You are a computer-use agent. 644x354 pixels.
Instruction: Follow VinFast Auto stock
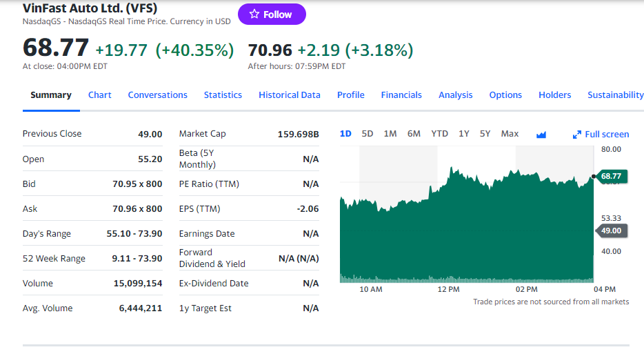(x=272, y=14)
